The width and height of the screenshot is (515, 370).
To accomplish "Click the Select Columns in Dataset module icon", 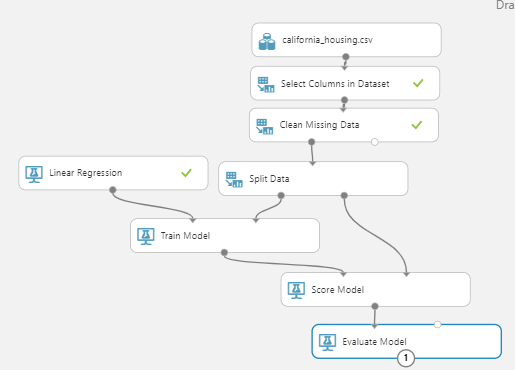I will [x=266, y=85].
